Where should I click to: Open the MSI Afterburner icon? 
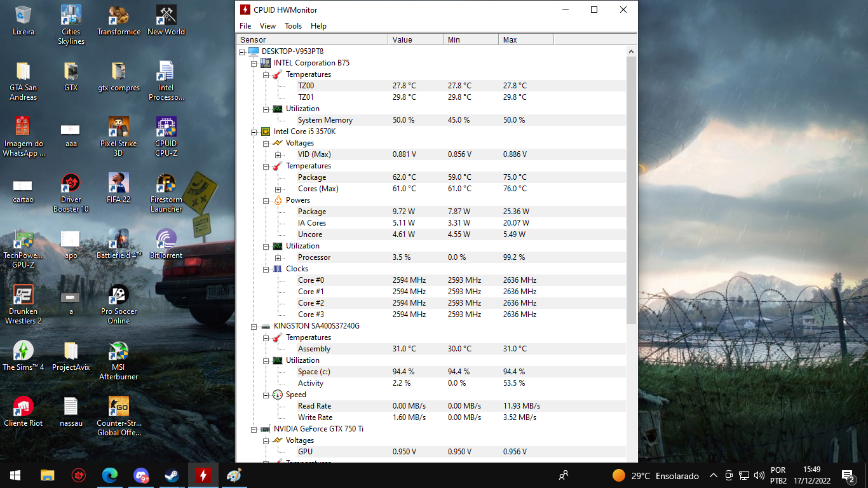119,360
